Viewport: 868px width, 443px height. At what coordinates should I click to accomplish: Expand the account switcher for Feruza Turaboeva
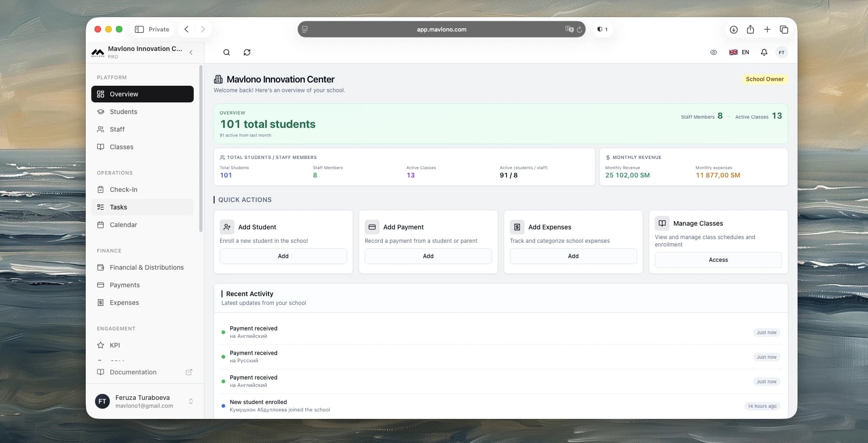pyautogui.click(x=191, y=401)
